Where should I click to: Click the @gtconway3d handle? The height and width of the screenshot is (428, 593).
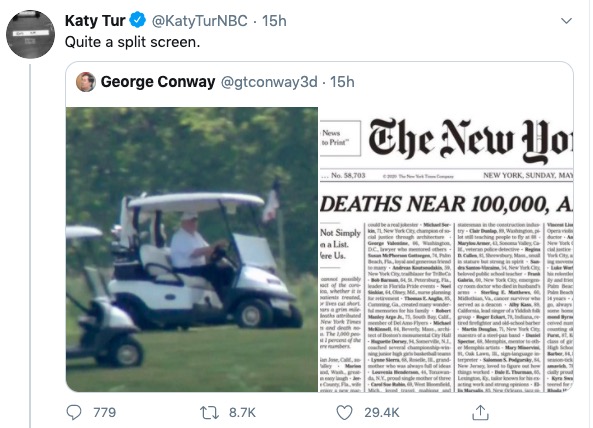click(269, 82)
